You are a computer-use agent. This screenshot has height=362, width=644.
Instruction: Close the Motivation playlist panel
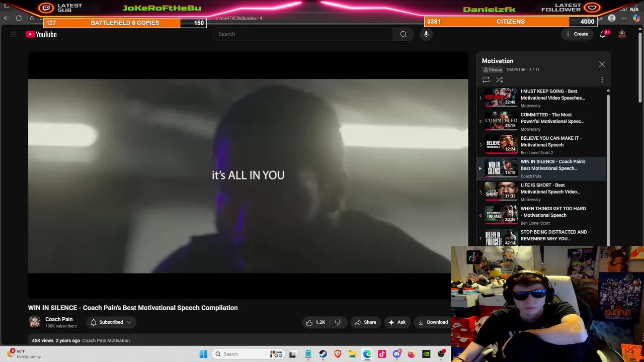pos(602,64)
